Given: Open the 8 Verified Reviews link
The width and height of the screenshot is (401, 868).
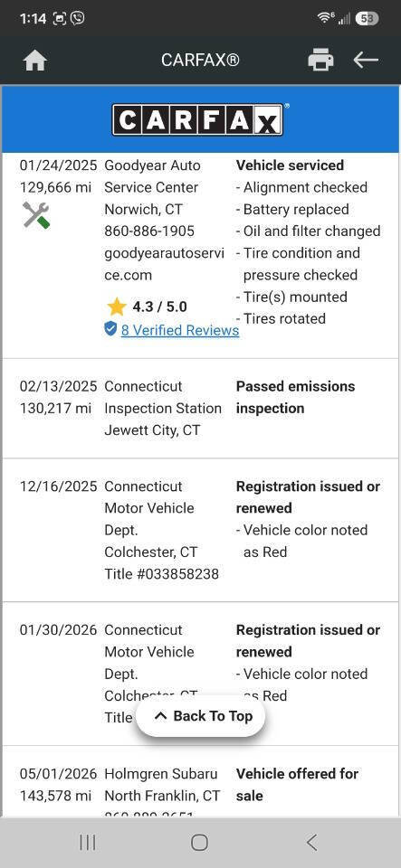Looking at the screenshot, I should click(180, 331).
